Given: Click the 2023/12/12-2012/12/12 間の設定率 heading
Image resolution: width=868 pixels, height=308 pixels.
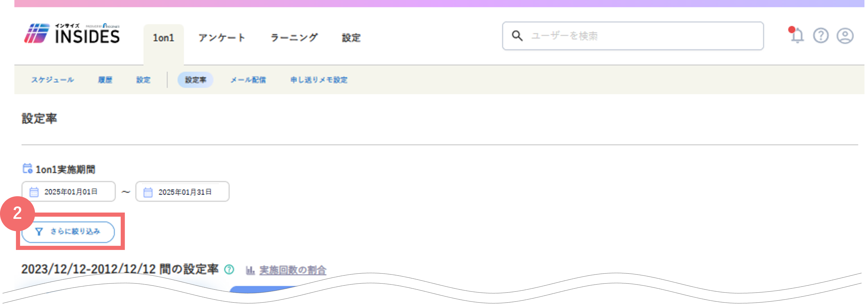Looking at the screenshot, I should tap(120, 269).
